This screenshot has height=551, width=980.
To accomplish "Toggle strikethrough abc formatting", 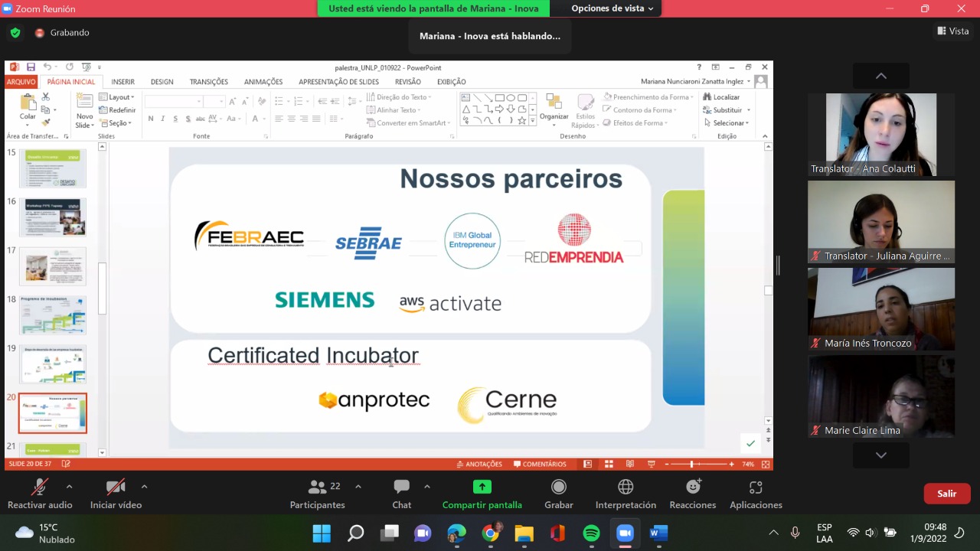I will (x=200, y=119).
